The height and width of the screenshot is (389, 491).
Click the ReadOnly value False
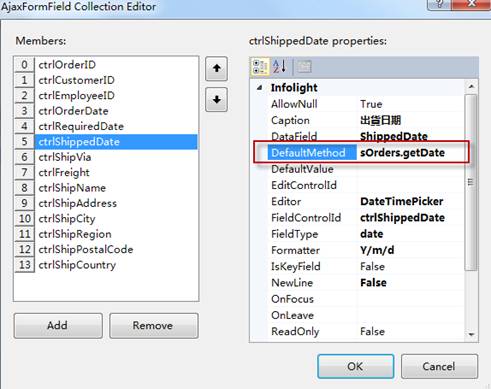tap(372, 331)
